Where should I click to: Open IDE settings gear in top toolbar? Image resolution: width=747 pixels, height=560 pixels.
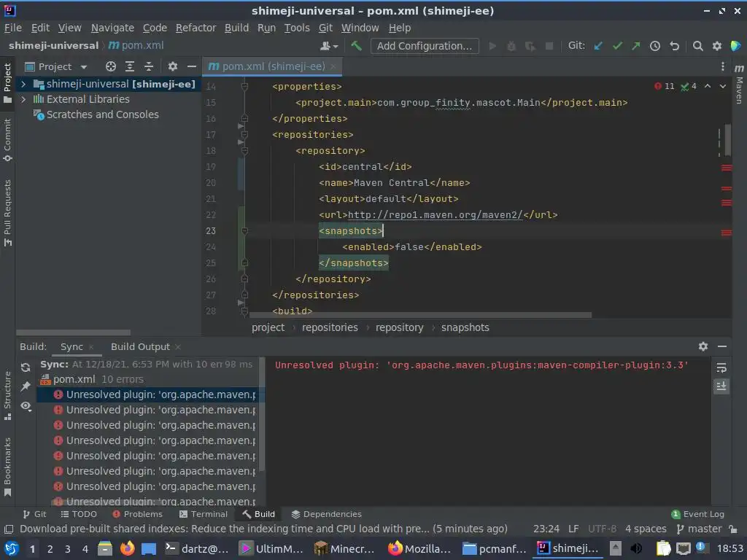pos(716,46)
